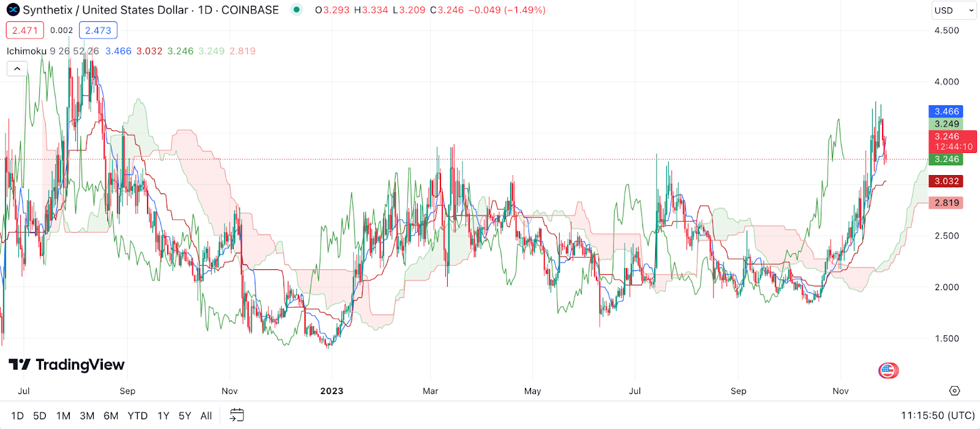Click the 2023 label on the time axis
Image resolution: width=980 pixels, height=429 pixels.
point(332,390)
